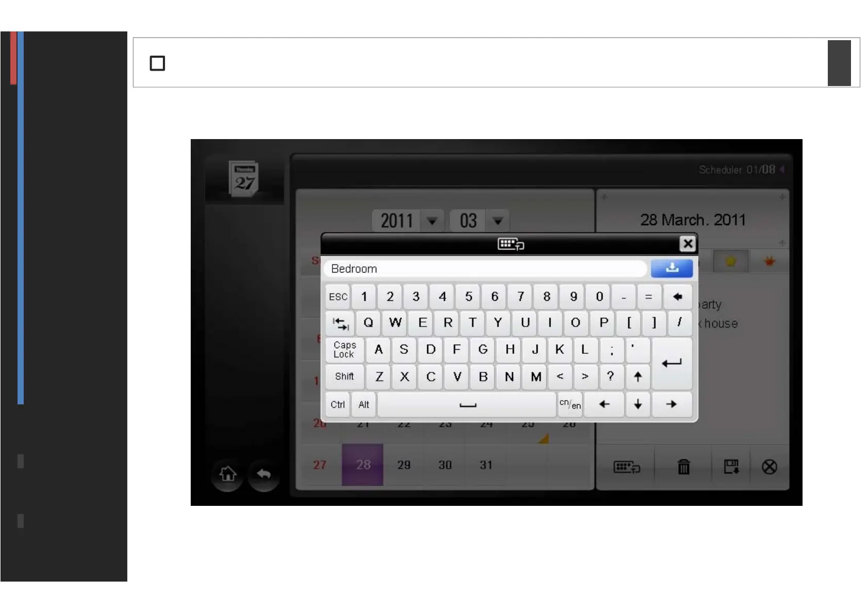Open the calendar icon showing 27
868x613 pixels.
[244, 178]
